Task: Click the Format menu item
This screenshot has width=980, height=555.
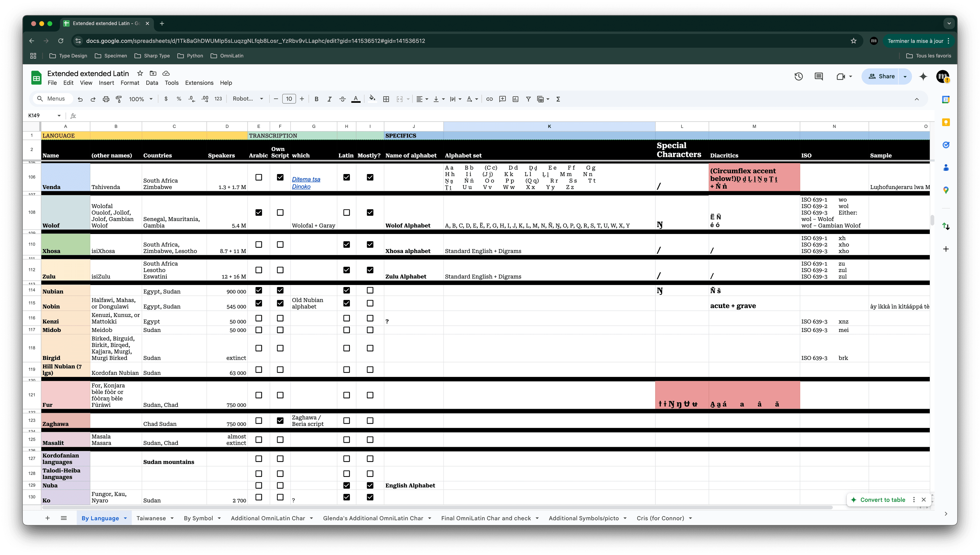Action: click(129, 82)
